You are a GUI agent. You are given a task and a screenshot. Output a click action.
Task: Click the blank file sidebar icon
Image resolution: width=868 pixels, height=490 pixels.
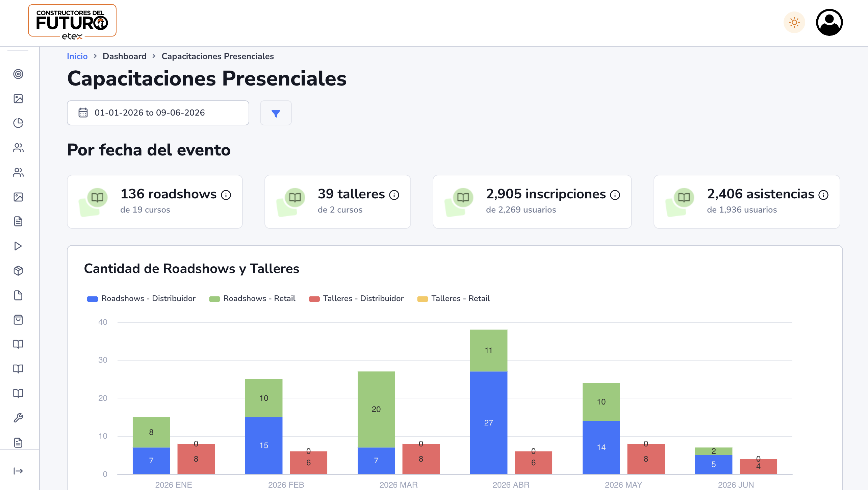click(18, 295)
